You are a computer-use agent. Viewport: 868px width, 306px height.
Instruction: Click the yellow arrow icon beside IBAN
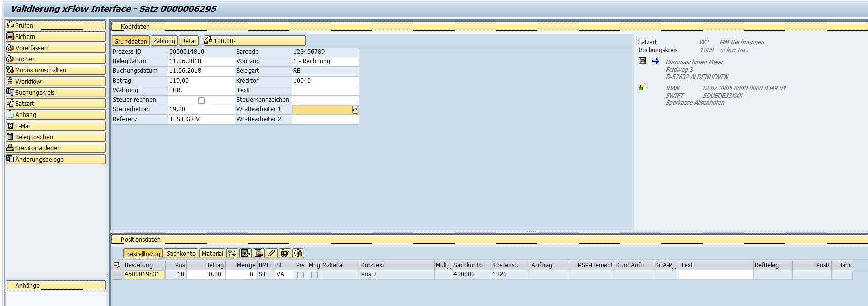[642, 87]
